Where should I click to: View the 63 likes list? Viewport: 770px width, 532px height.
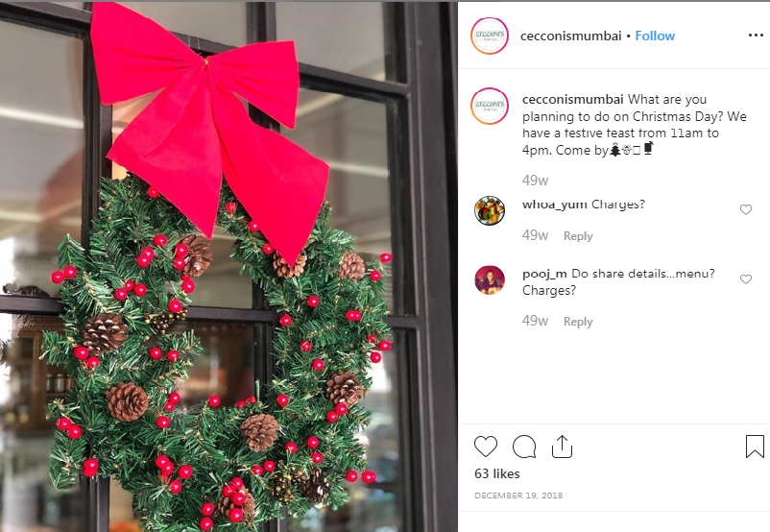[497, 473]
